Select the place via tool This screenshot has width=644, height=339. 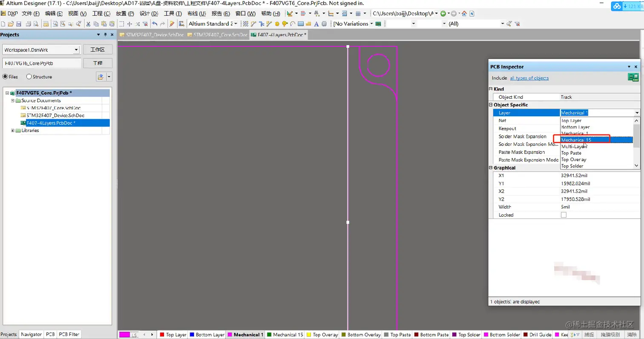pos(285,24)
